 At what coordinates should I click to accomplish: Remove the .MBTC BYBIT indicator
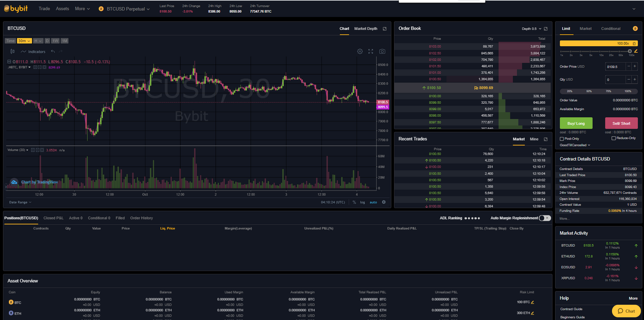(x=44, y=68)
